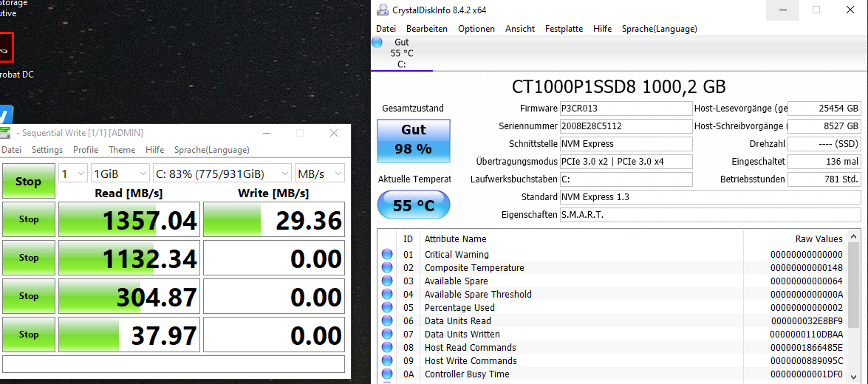The height and width of the screenshot is (384, 868).
Task: Open the Profile menu in CrystalDiskMark
Action: click(x=86, y=150)
